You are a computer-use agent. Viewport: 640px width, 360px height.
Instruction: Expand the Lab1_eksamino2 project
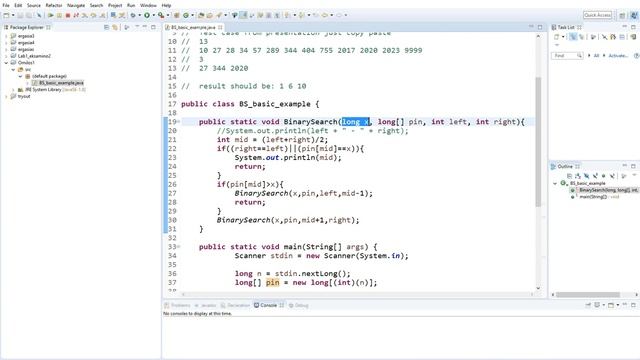tap(6, 56)
